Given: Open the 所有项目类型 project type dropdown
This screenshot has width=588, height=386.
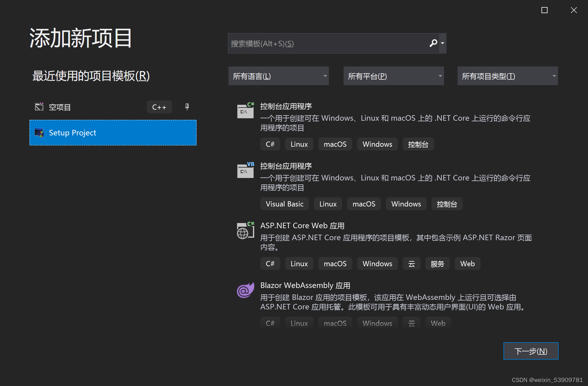Looking at the screenshot, I should 507,76.
